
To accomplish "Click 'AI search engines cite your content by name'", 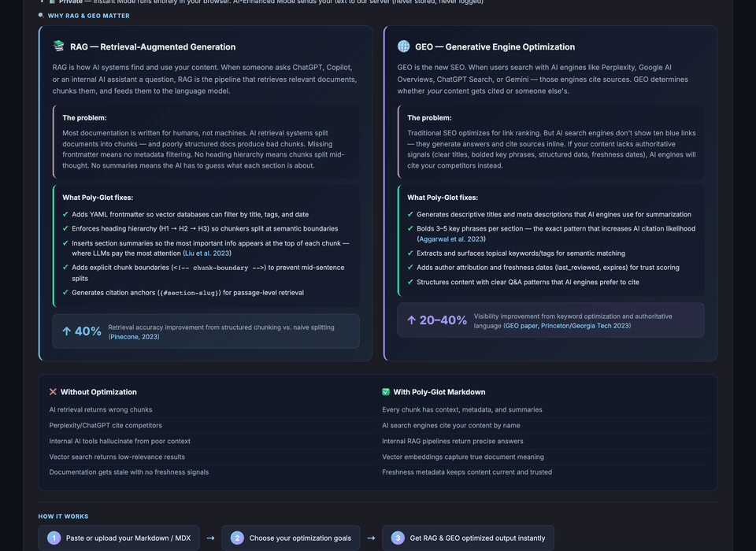I will pyautogui.click(x=450, y=425).
